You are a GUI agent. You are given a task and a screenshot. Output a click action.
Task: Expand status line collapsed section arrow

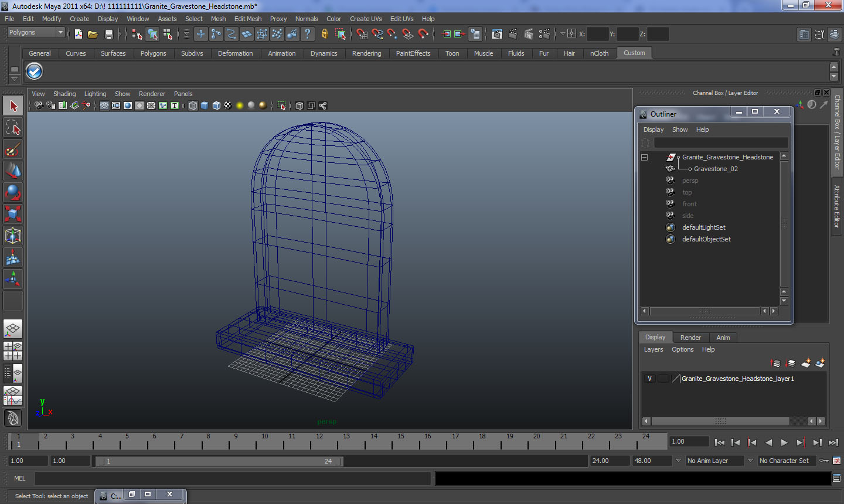pos(120,34)
